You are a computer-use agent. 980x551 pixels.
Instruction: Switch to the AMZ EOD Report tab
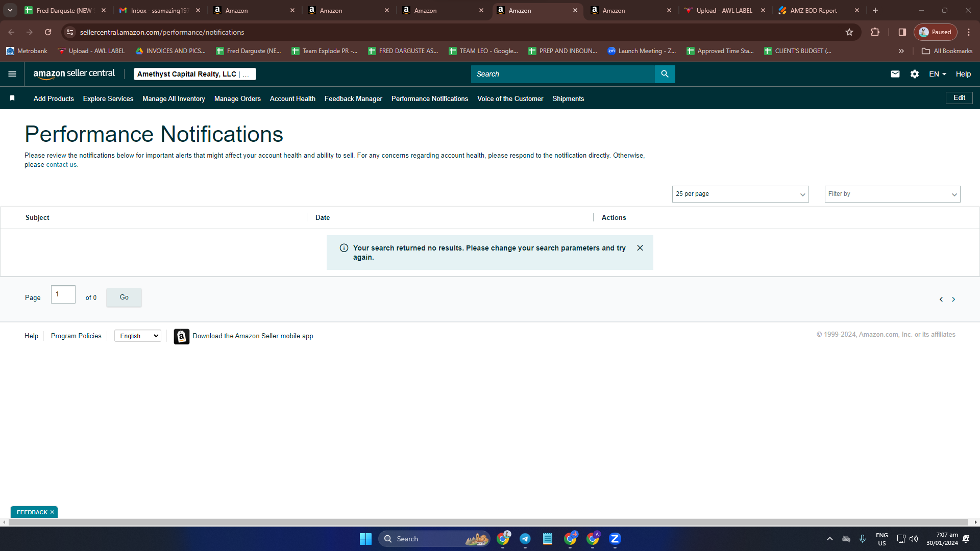click(819, 10)
